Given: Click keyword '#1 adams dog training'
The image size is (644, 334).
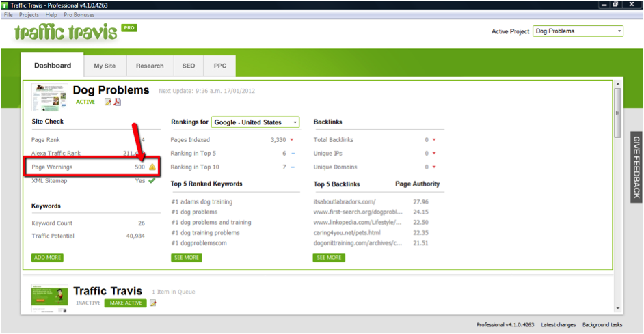Looking at the screenshot, I should click(x=202, y=202).
